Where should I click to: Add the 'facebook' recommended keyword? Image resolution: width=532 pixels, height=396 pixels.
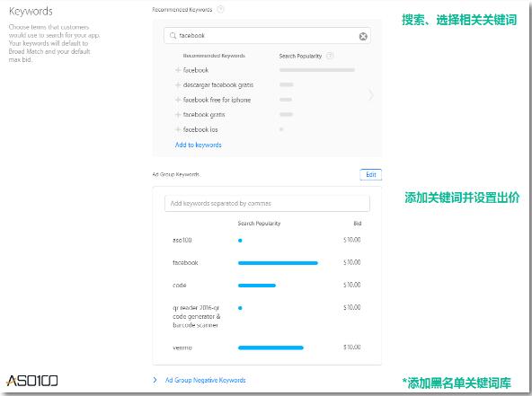coord(177,70)
